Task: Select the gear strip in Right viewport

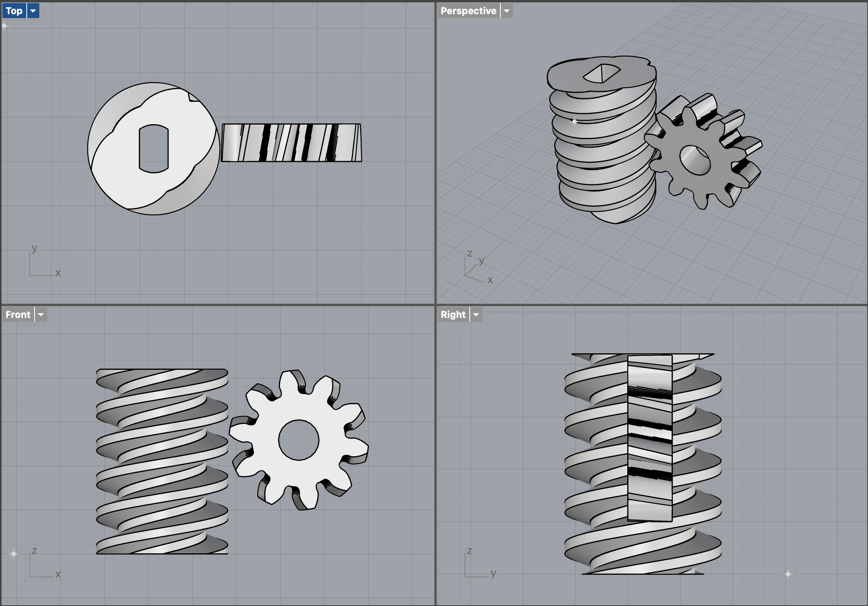Action: tap(650, 438)
